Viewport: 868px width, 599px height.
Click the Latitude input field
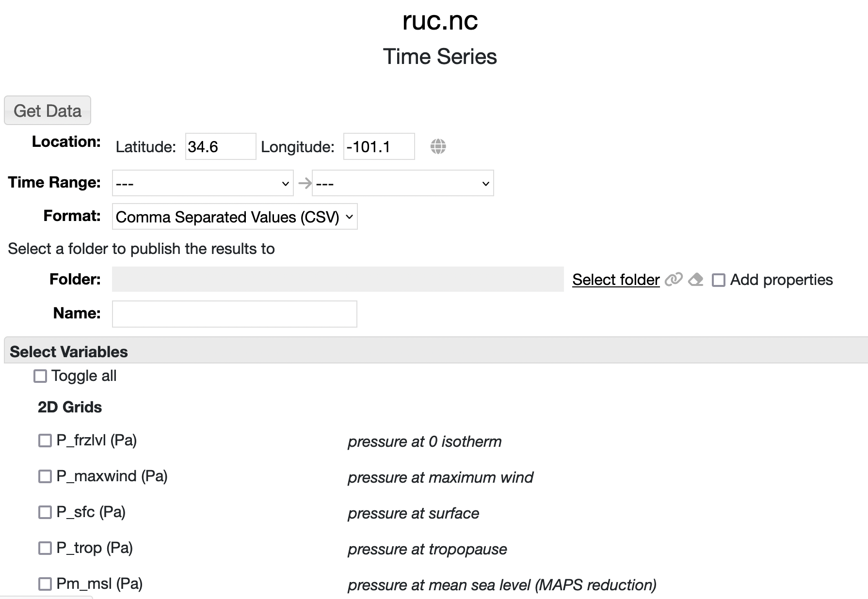tap(220, 146)
